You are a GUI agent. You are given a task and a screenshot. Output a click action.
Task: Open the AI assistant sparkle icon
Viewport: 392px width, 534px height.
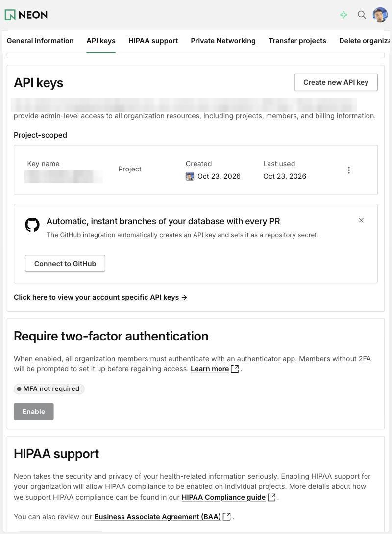tap(343, 15)
